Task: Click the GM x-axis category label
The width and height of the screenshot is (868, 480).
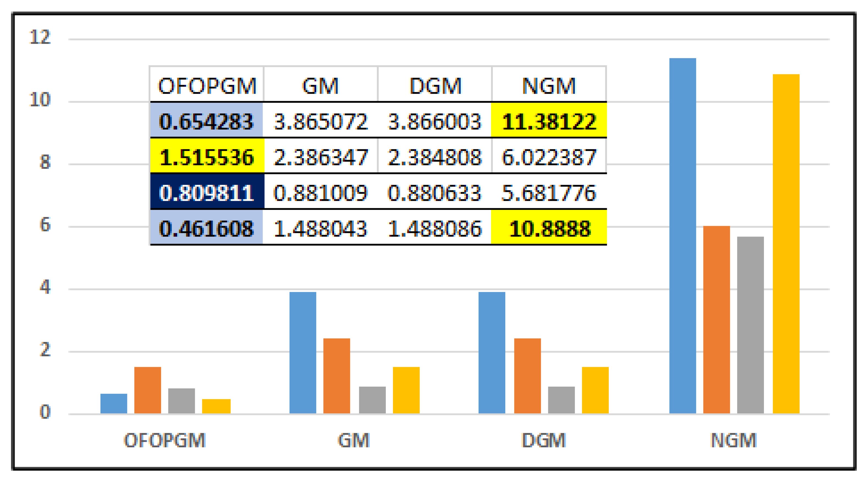Action: (x=353, y=440)
